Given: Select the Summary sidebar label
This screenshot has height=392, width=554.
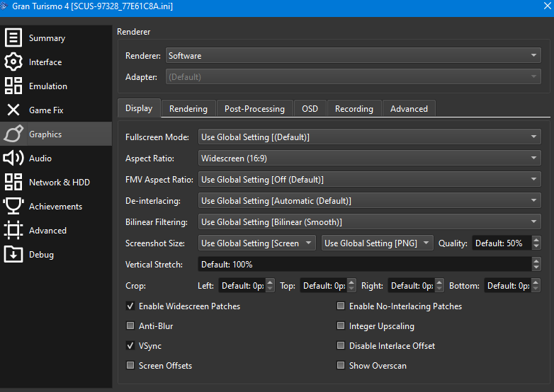Looking at the screenshot, I should [47, 38].
